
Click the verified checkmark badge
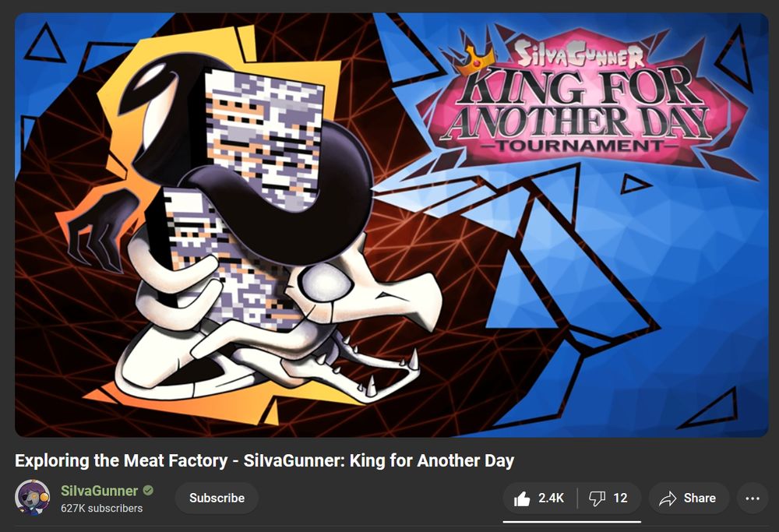coord(148,490)
